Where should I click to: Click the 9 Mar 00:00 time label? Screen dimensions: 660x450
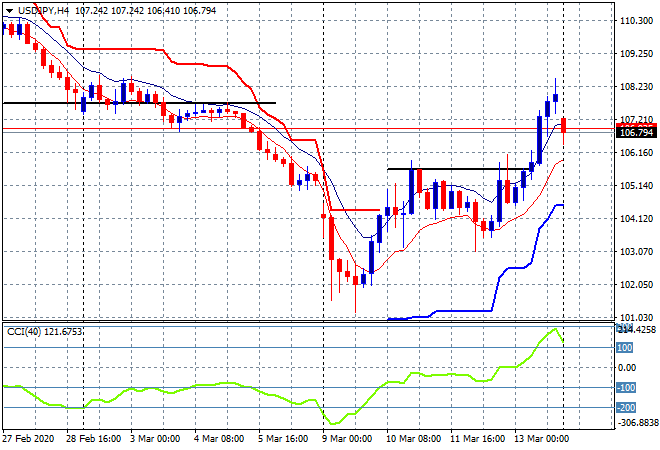347,439
